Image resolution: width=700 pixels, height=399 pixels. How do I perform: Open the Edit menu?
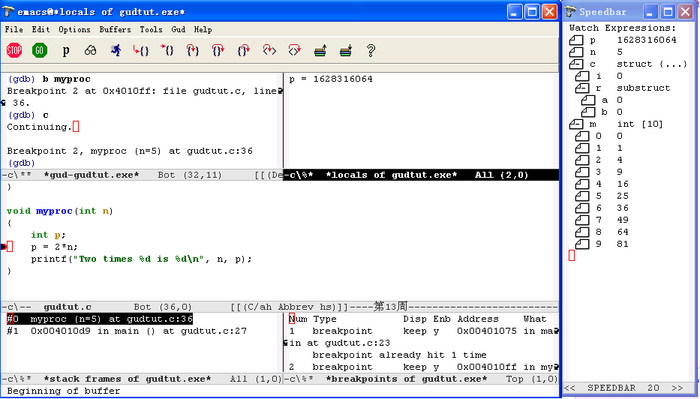point(41,29)
